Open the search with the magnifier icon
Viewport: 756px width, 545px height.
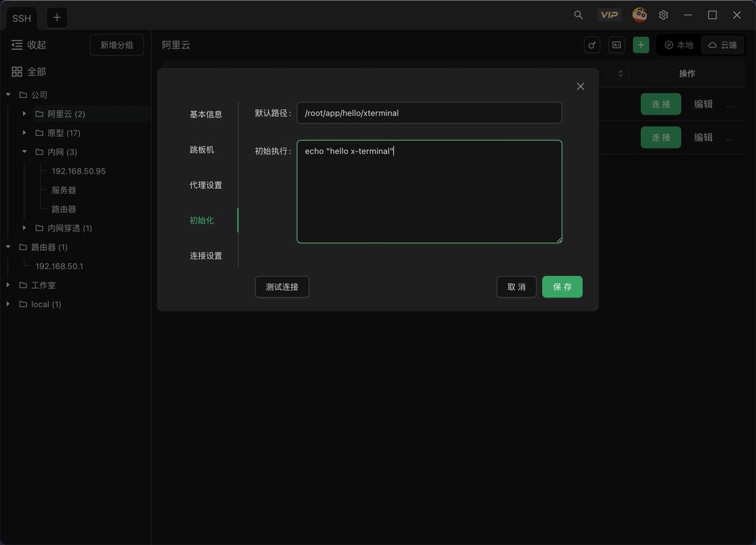pos(577,14)
